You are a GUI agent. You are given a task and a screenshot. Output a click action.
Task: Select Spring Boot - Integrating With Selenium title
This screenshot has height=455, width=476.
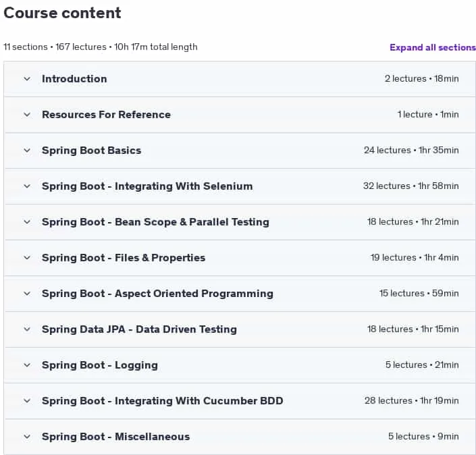(x=147, y=186)
